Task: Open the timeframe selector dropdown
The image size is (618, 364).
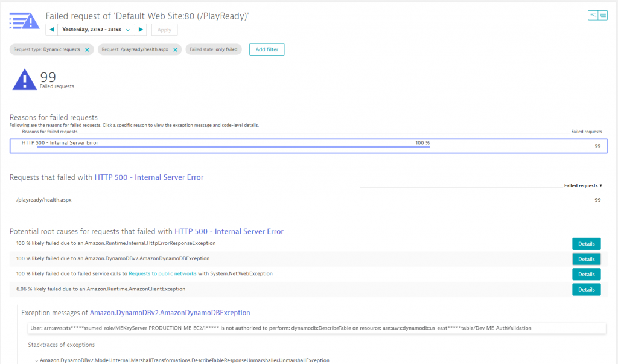Action: click(96, 30)
